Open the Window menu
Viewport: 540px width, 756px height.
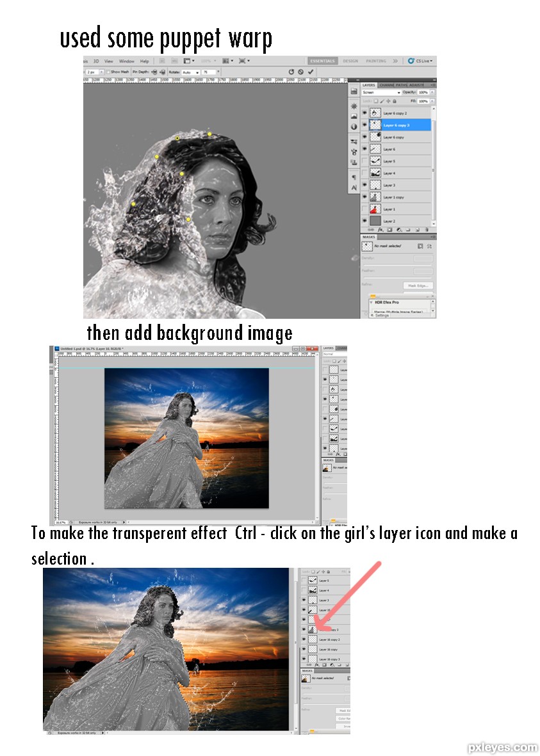[127, 61]
